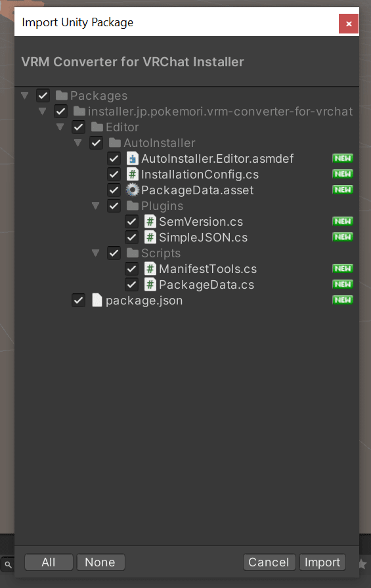Click the InstallationConfig.cs script icon
This screenshot has width=371, height=588.
132,175
